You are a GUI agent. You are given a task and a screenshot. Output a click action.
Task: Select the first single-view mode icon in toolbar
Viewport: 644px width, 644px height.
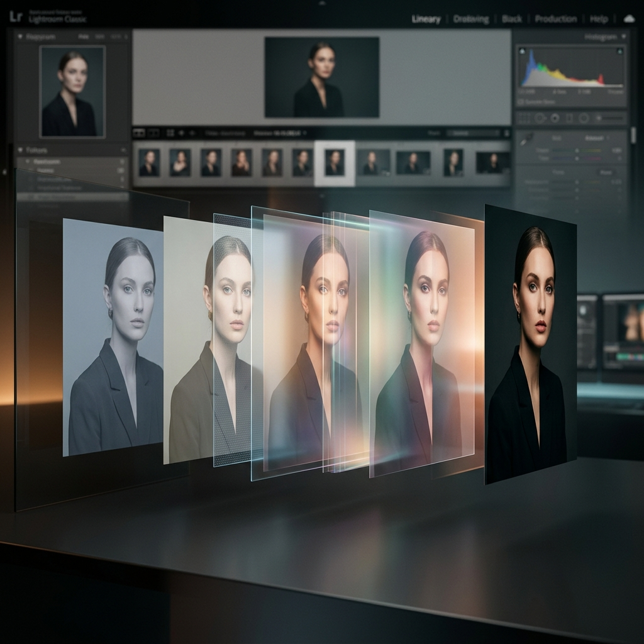coord(139,133)
